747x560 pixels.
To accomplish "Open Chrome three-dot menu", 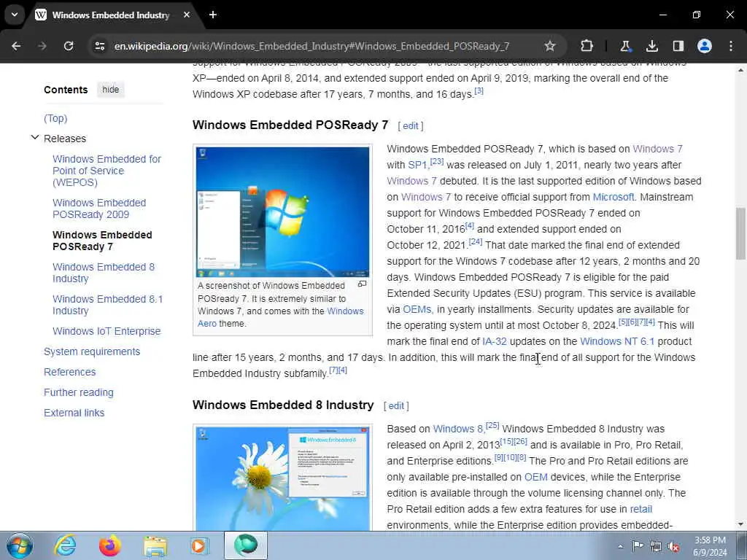I will coord(731,46).
